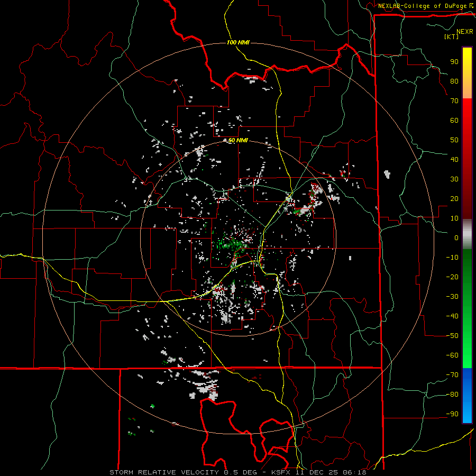Screen dimensions: 476x476
Task: Click the KSFX station identifier in caption
Action: pyautogui.click(x=281, y=472)
